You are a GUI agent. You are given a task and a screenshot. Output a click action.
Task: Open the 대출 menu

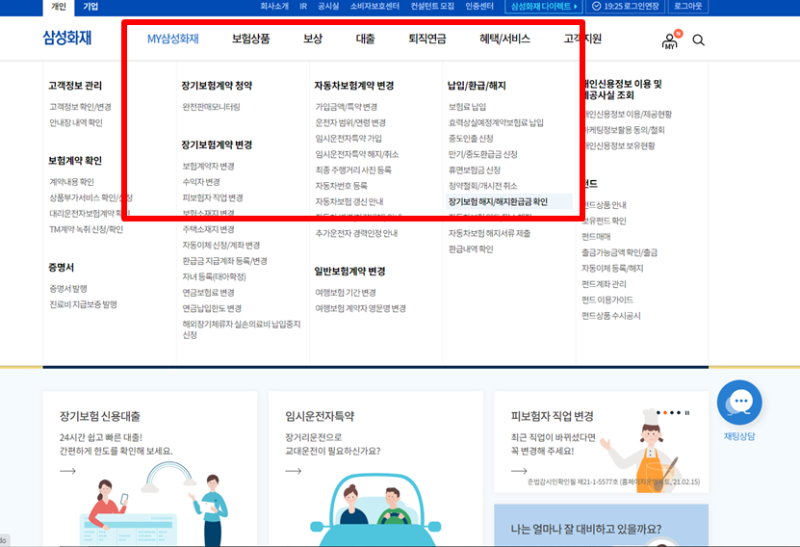click(x=365, y=39)
